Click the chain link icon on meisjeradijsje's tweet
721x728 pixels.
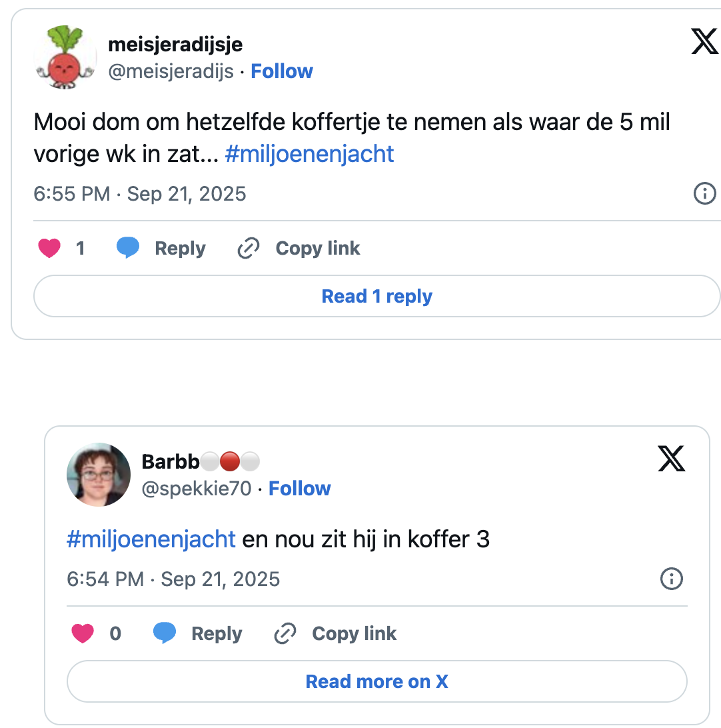[x=249, y=249]
